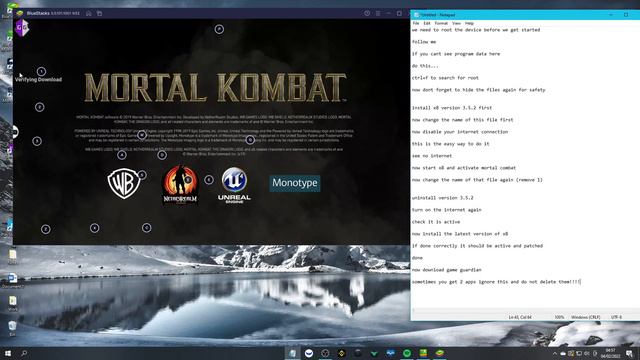The height and width of the screenshot is (360, 640).
Task: Click the line 'now download game guardian'
Action: (447, 270)
